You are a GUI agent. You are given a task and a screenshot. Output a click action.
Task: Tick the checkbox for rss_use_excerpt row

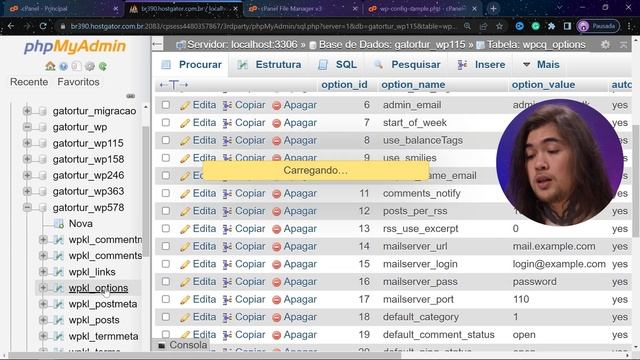coord(166,229)
